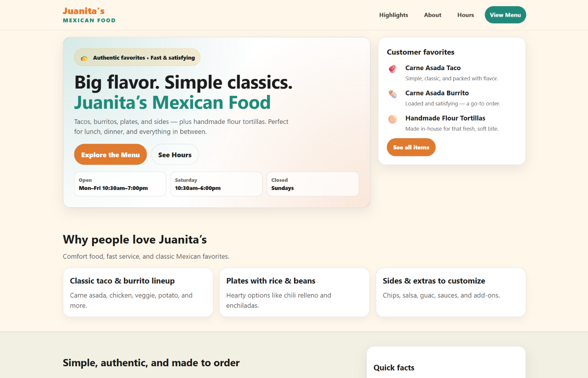Click the Plates with rice & beans card
This screenshot has width=588, height=378.
(x=294, y=292)
